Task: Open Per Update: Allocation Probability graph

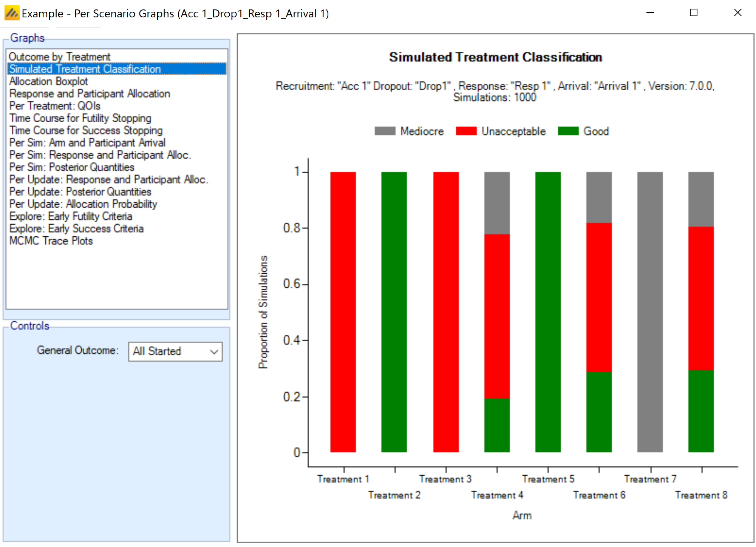Action: pos(83,204)
